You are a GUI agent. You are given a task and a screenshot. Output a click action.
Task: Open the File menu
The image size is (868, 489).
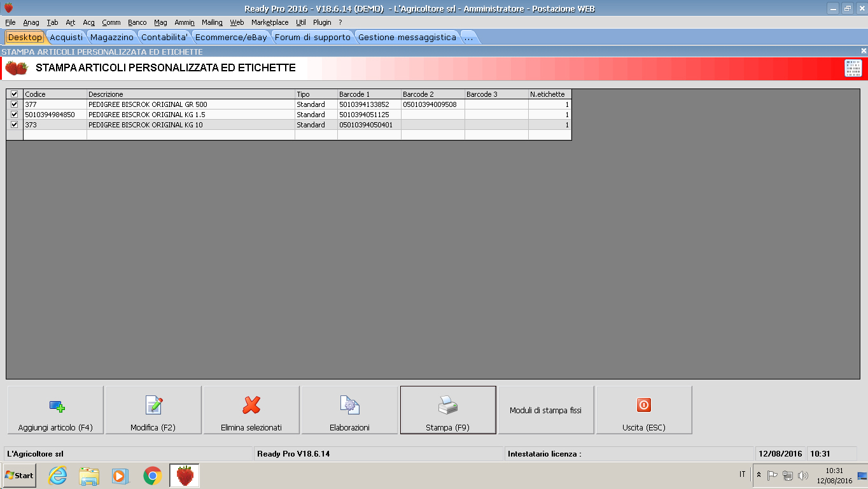[x=10, y=22]
